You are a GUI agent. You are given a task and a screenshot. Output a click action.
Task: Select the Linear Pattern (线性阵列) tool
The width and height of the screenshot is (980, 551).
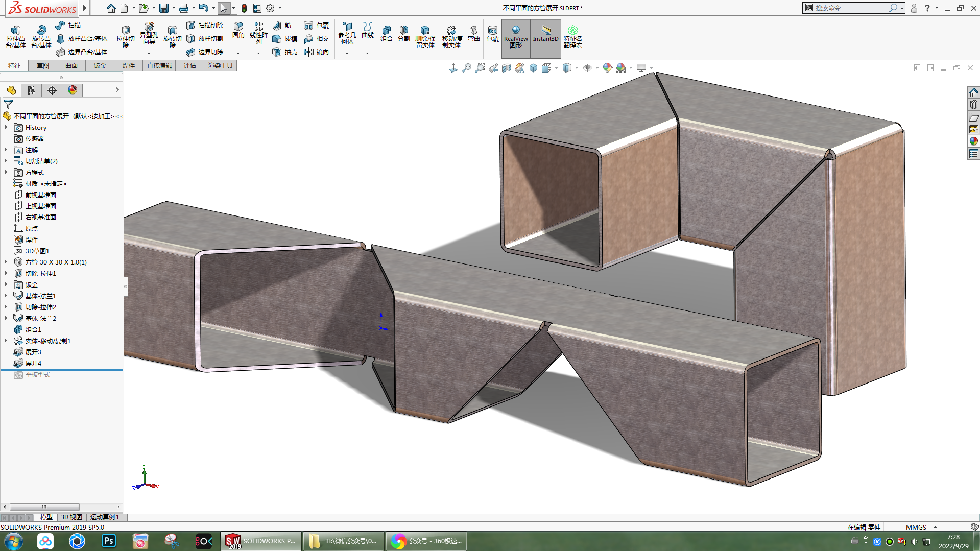[259, 33]
